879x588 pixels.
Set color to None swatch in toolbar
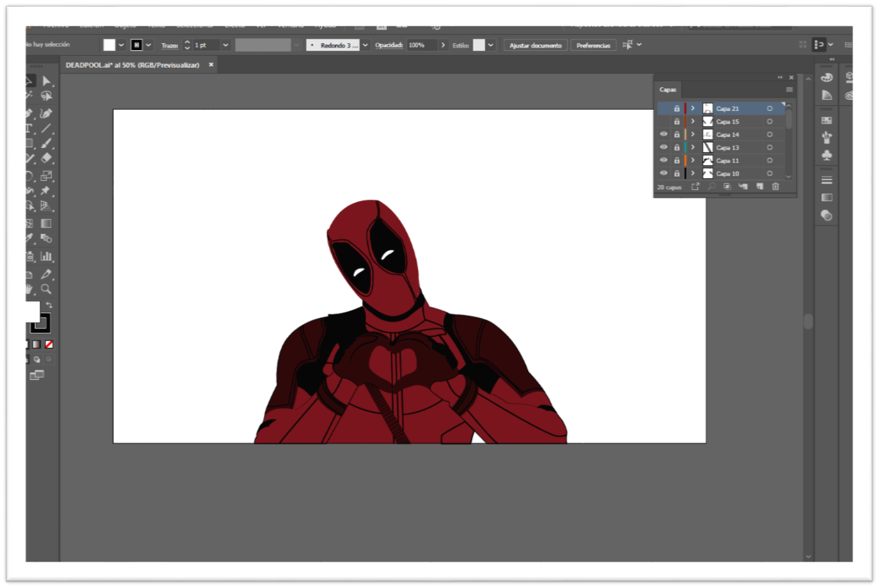point(49,344)
